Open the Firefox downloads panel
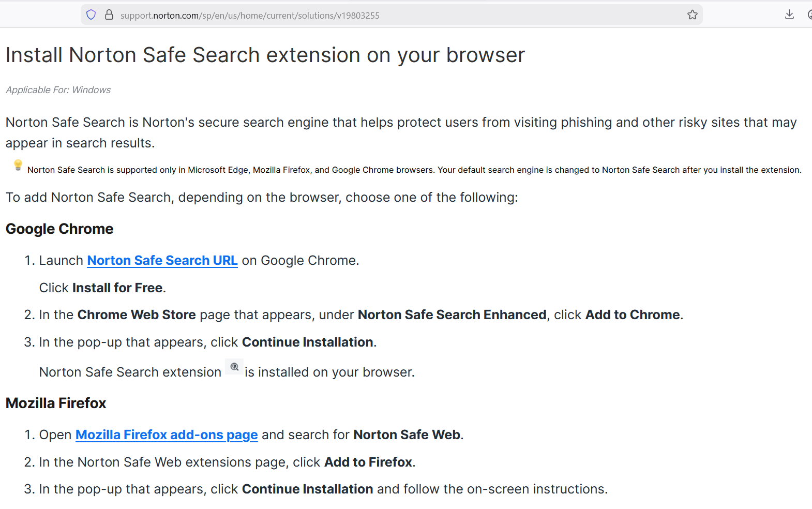The height and width of the screenshot is (509, 812). [x=789, y=15]
